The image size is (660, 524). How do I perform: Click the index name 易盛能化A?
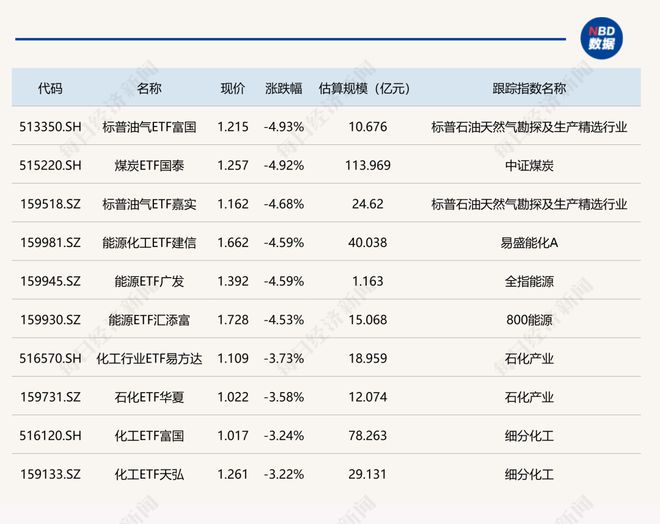(529, 243)
